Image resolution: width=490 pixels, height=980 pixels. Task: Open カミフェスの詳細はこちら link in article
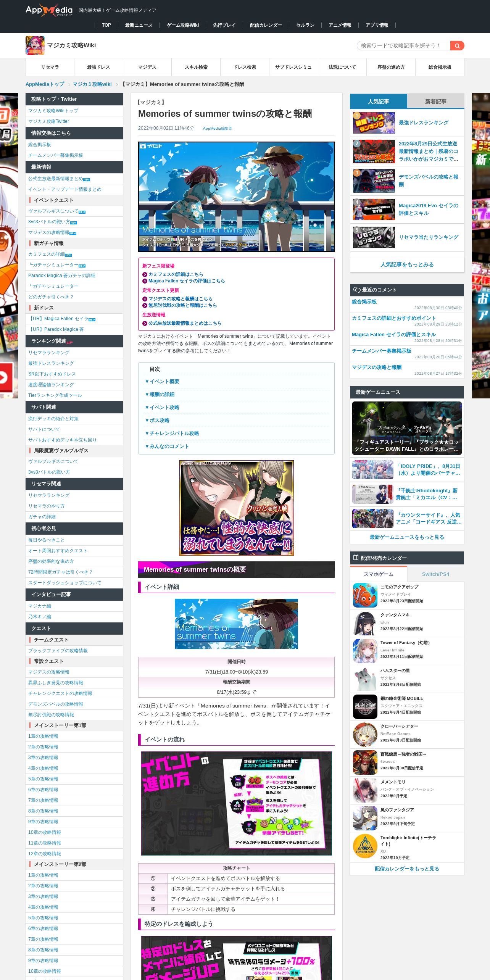(176, 274)
